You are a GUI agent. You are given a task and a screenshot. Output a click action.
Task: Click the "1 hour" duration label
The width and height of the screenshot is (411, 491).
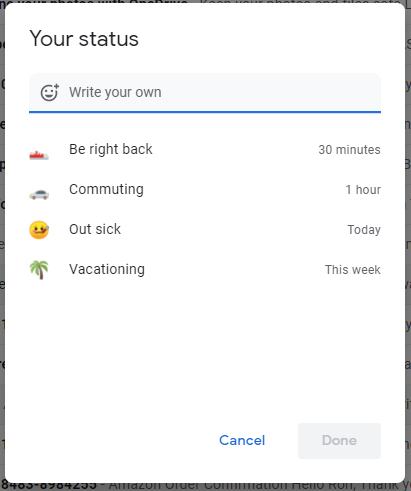363,190
